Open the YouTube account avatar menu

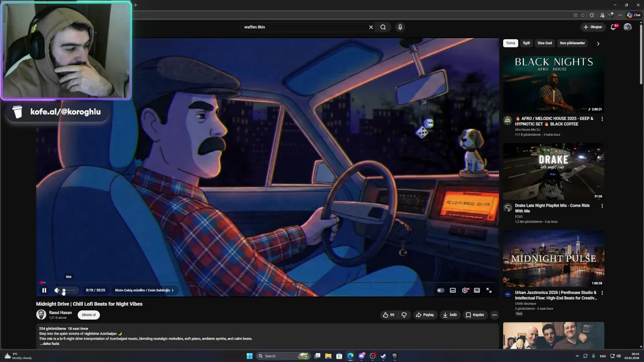[627, 27]
